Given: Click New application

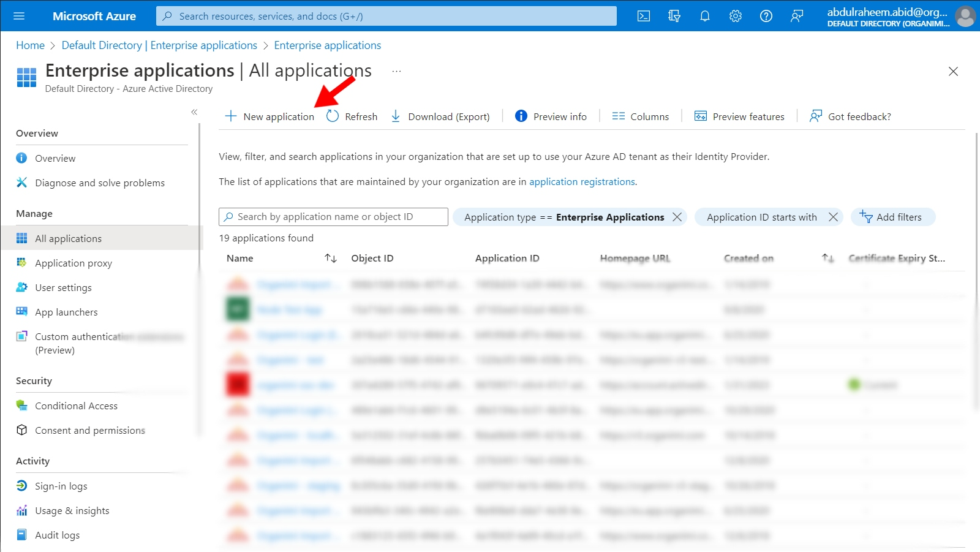Looking at the screenshot, I should click(269, 116).
